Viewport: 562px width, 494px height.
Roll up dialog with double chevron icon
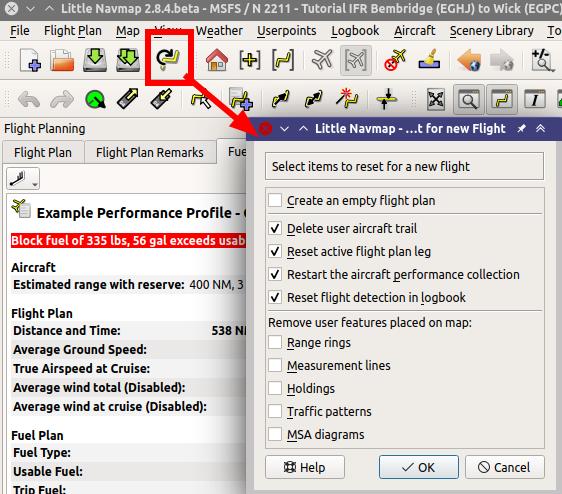coord(540,128)
